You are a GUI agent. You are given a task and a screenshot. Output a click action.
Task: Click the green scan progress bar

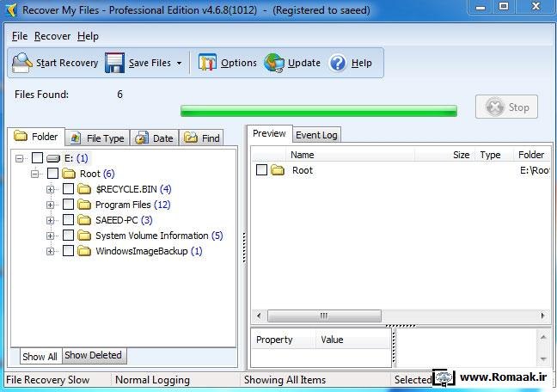click(x=319, y=111)
